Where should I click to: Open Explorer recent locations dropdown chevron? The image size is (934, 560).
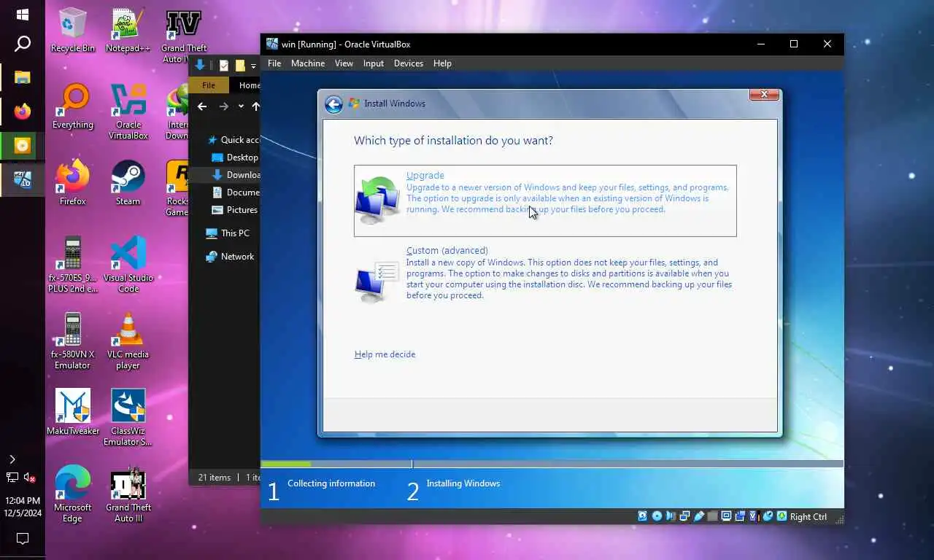tap(241, 106)
